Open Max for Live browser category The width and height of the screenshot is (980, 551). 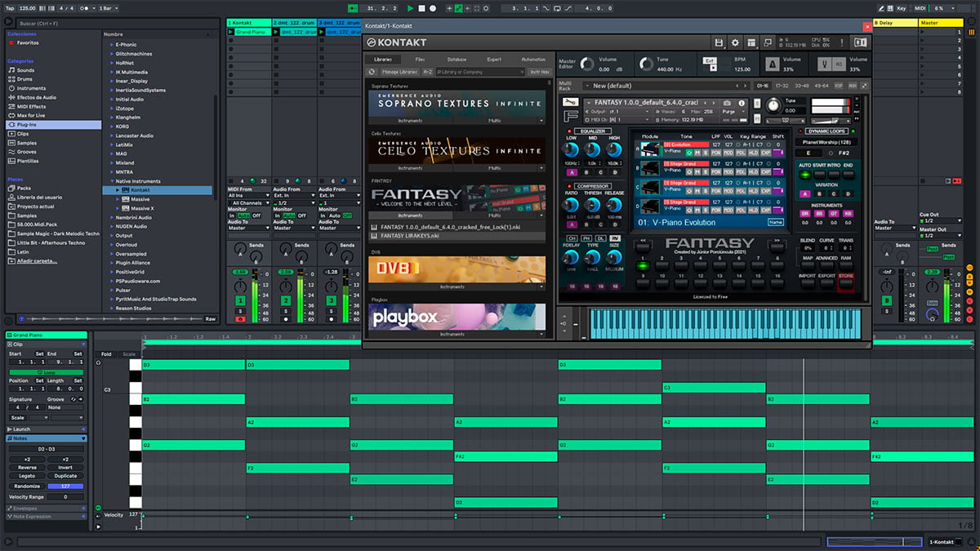(x=32, y=115)
